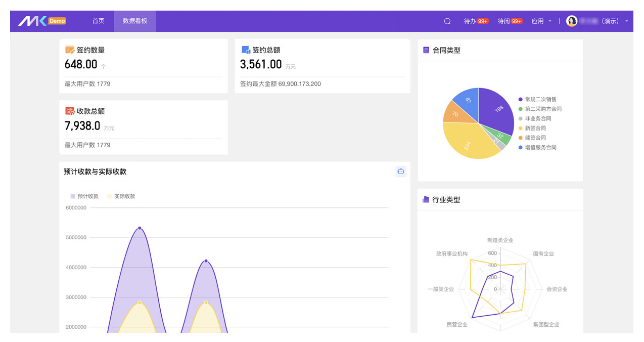The width and height of the screenshot is (644, 342).
Task: Click the MK Demo logo
Action: click(x=42, y=21)
